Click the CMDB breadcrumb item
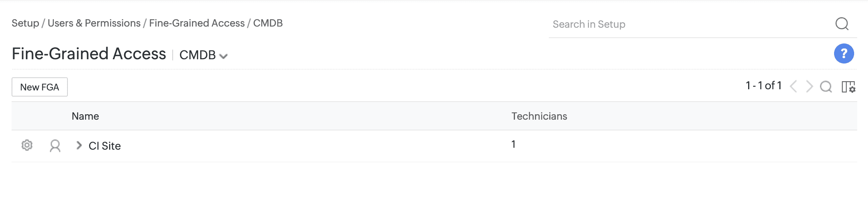868x197 pixels. pyautogui.click(x=268, y=23)
